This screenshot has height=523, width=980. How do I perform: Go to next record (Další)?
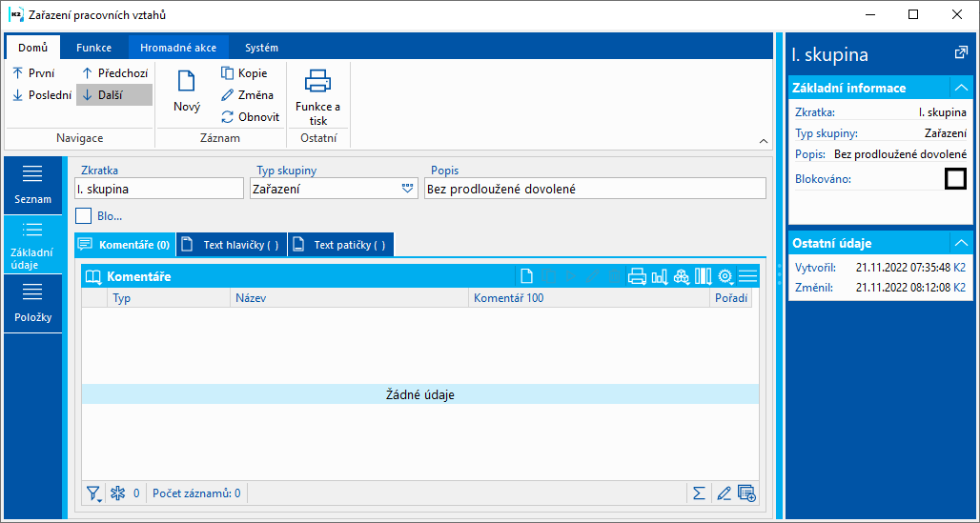pyautogui.click(x=115, y=95)
